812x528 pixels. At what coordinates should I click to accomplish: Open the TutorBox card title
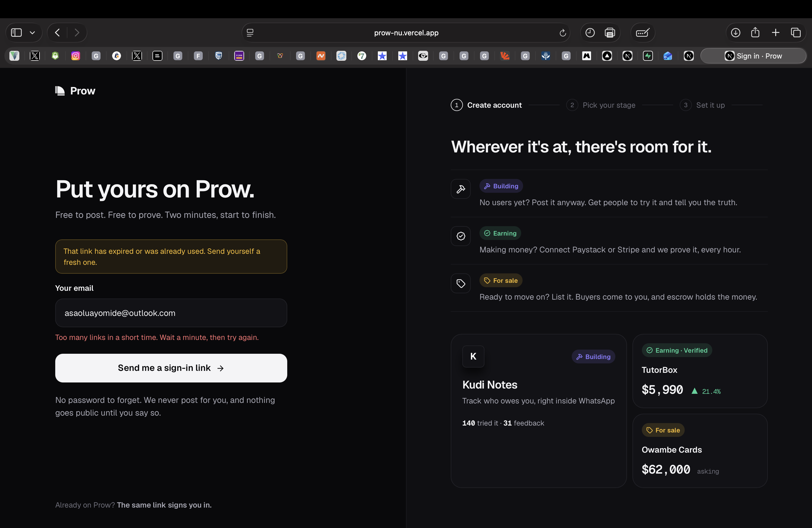[659, 370]
